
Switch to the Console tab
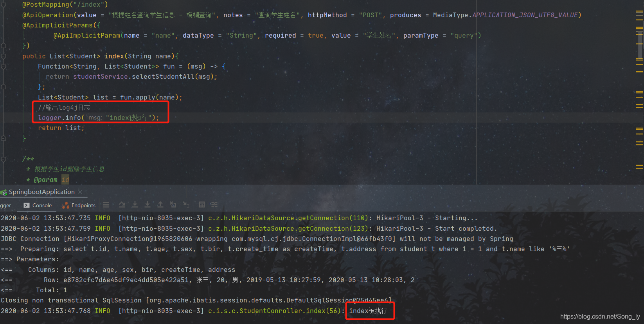pyautogui.click(x=38, y=205)
